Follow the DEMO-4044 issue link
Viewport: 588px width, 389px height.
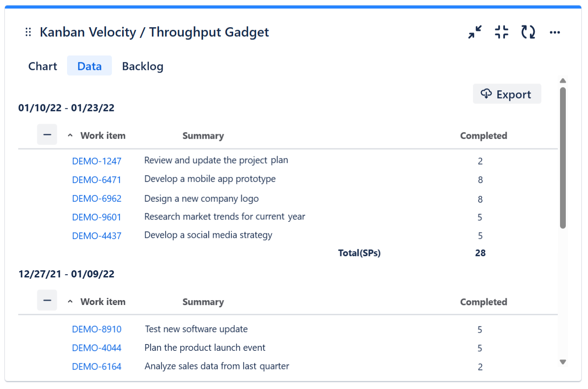(x=97, y=348)
